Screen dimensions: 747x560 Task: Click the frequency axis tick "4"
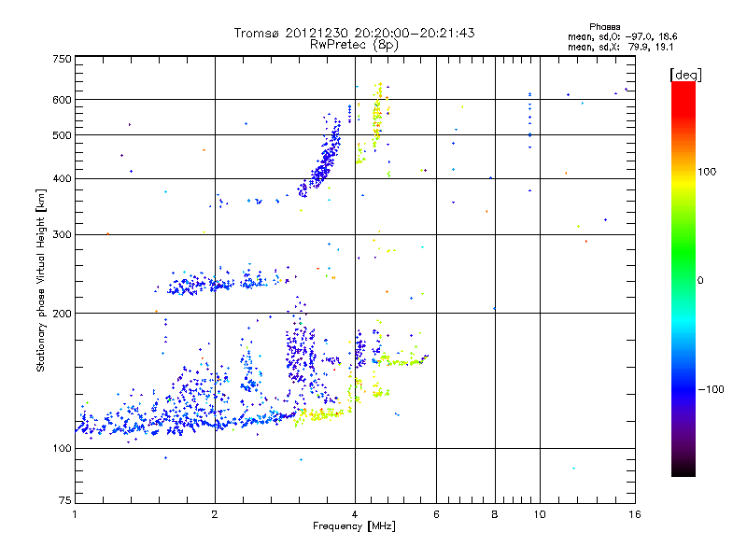pyautogui.click(x=355, y=514)
